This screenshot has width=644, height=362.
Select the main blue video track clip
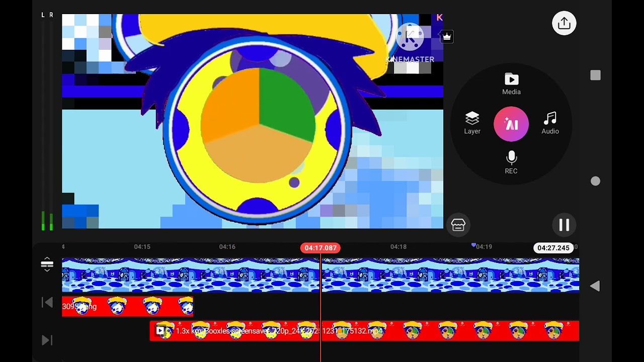[320, 275]
